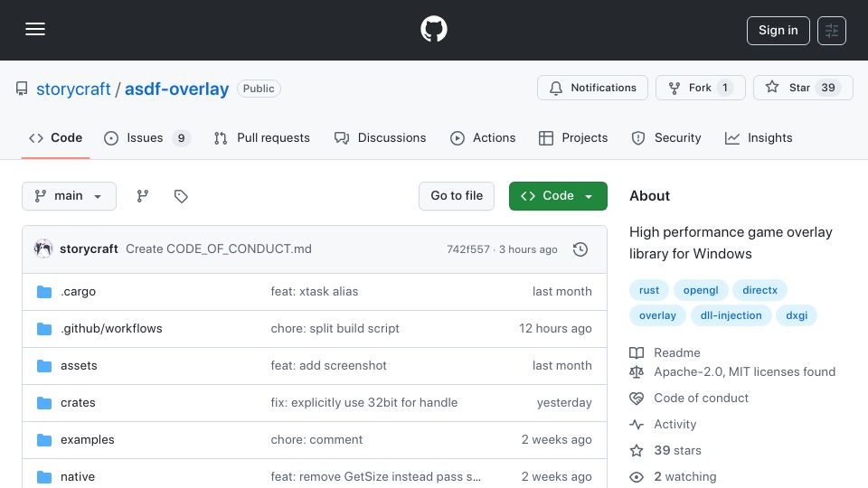Viewport: 868px width, 488px height.
Task: Expand the main branch dropdown
Action: 70,196
